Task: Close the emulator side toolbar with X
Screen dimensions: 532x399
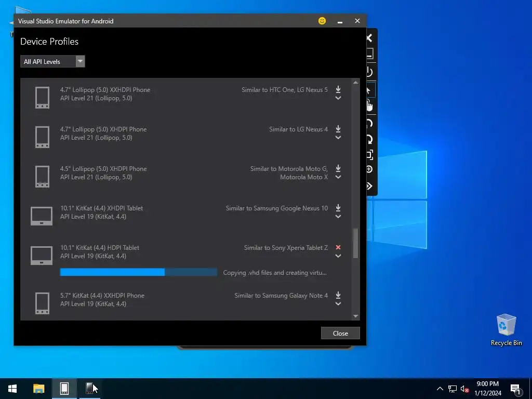Action: pyautogui.click(x=369, y=38)
